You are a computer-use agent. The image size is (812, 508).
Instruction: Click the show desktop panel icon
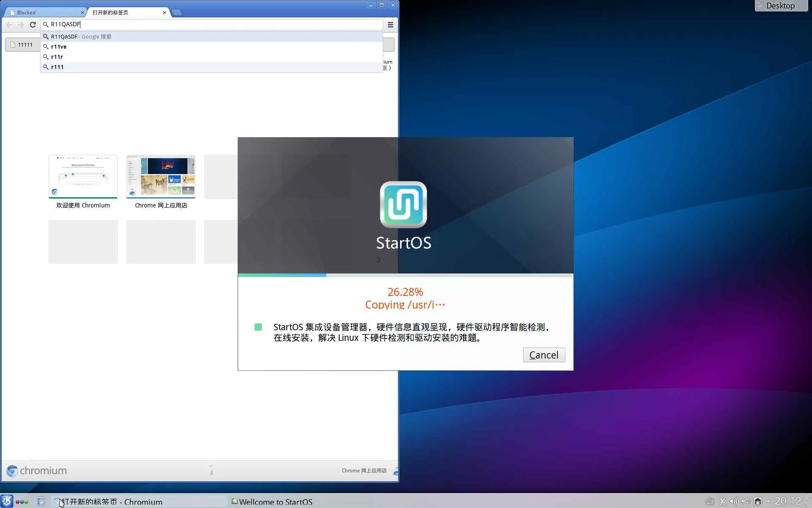tap(41, 501)
